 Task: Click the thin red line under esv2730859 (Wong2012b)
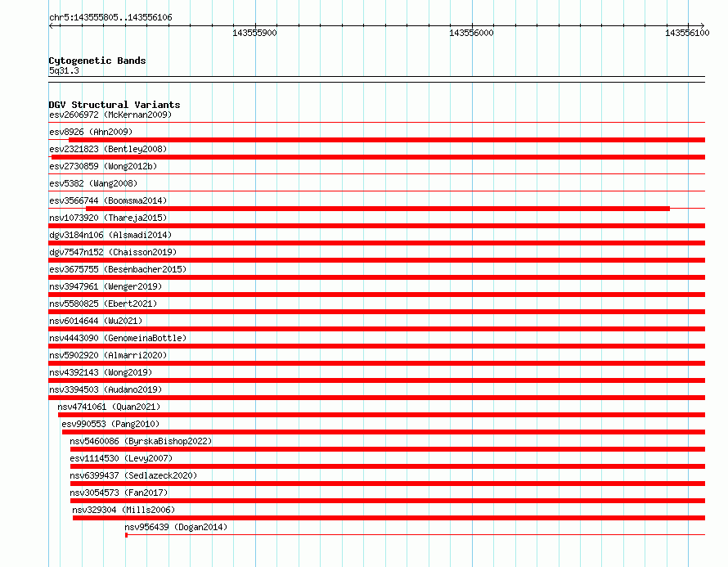click(376, 174)
